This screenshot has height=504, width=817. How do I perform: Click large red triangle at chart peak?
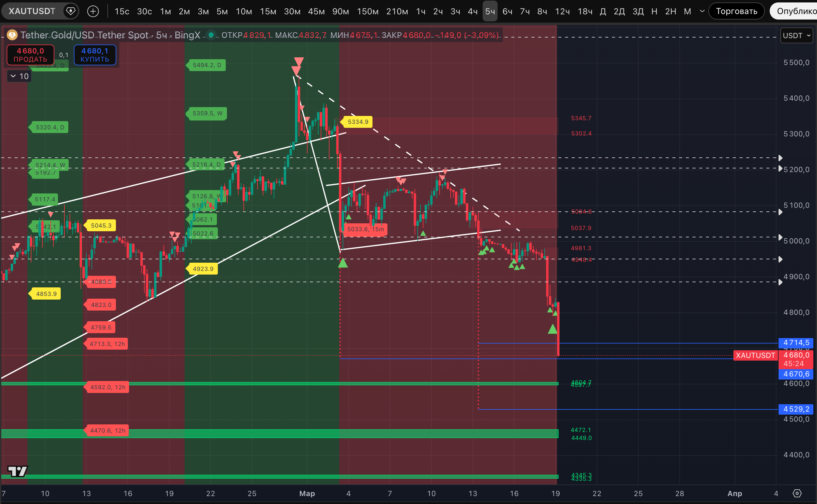coord(299,61)
